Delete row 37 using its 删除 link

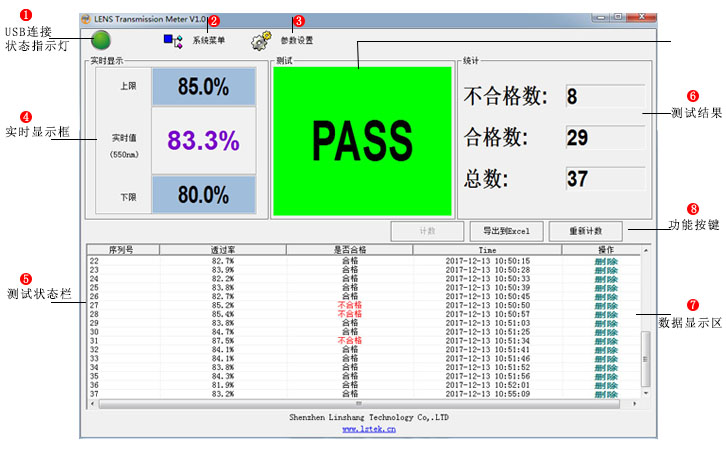(605, 394)
